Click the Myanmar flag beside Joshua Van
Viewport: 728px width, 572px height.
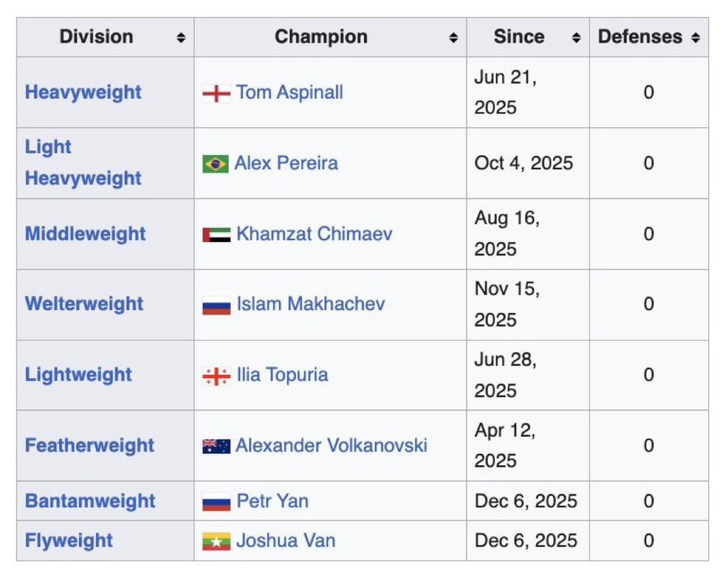point(216,541)
